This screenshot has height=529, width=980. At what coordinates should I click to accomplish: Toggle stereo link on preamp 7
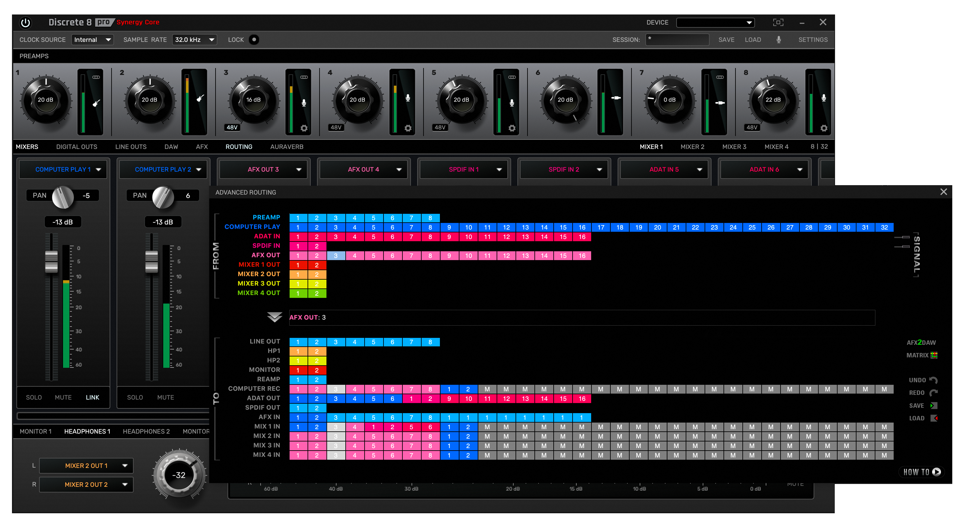coord(720,77)
